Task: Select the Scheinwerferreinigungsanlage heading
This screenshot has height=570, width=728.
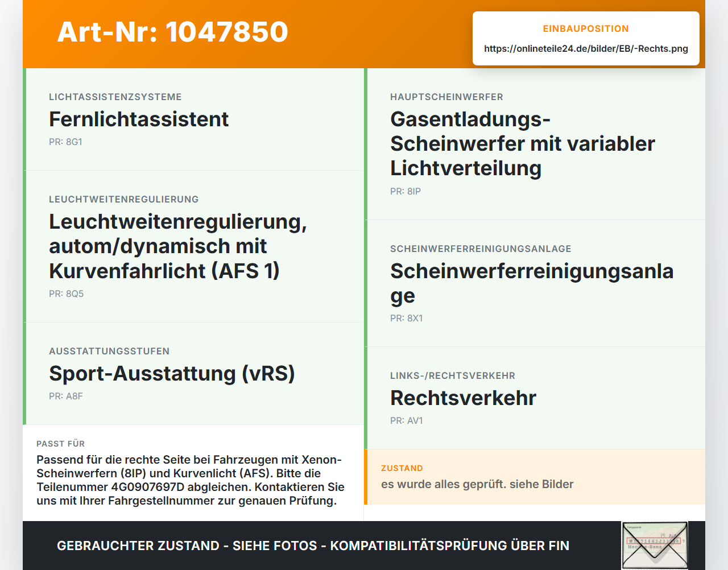Action: tap(532, 283)
